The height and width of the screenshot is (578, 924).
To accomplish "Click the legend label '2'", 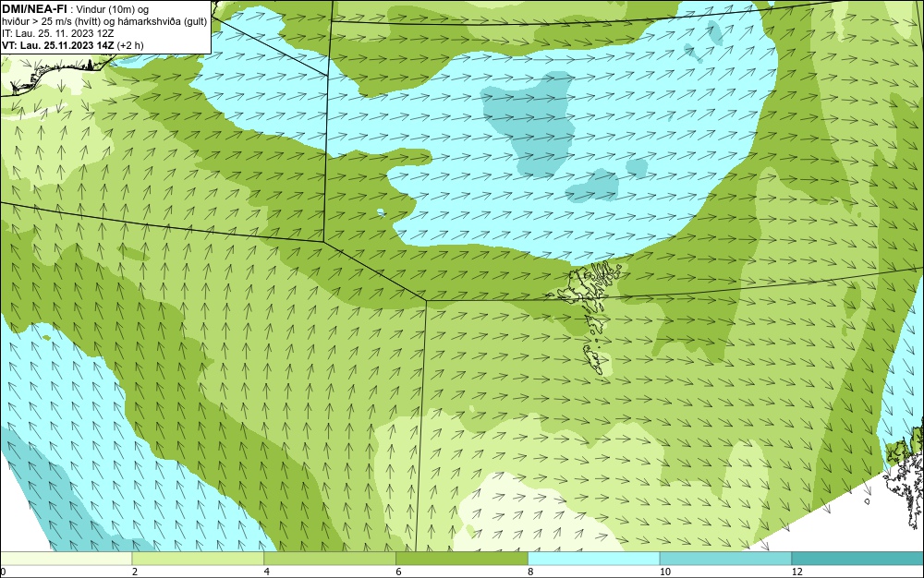I will tap(134, 572).
